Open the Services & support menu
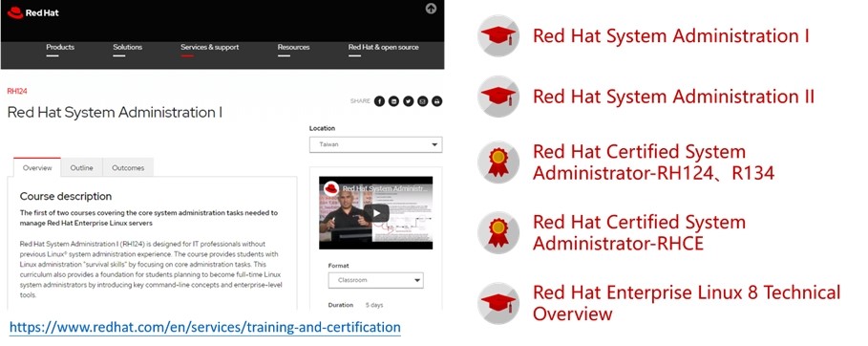This screenshot has height=346, width=868. click(x=210, y=47)
